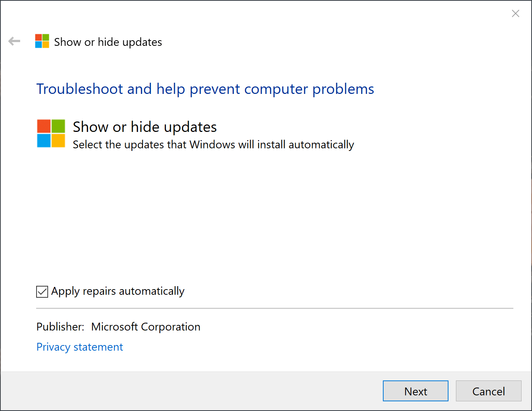The image size is (532, 411).
Task: Open the Privacy statement link
Action: tap(79, 347)
